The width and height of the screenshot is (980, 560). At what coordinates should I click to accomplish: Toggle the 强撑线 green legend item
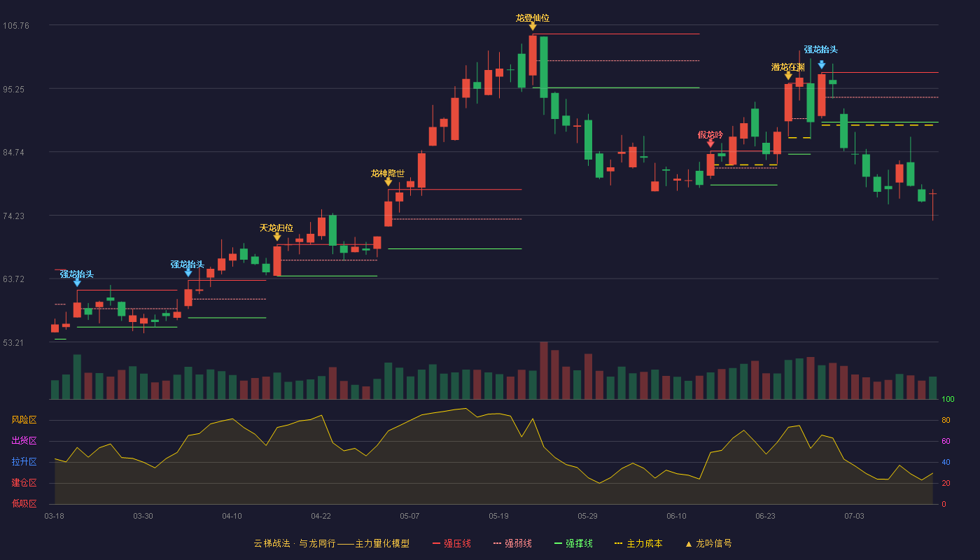(573, 543)
